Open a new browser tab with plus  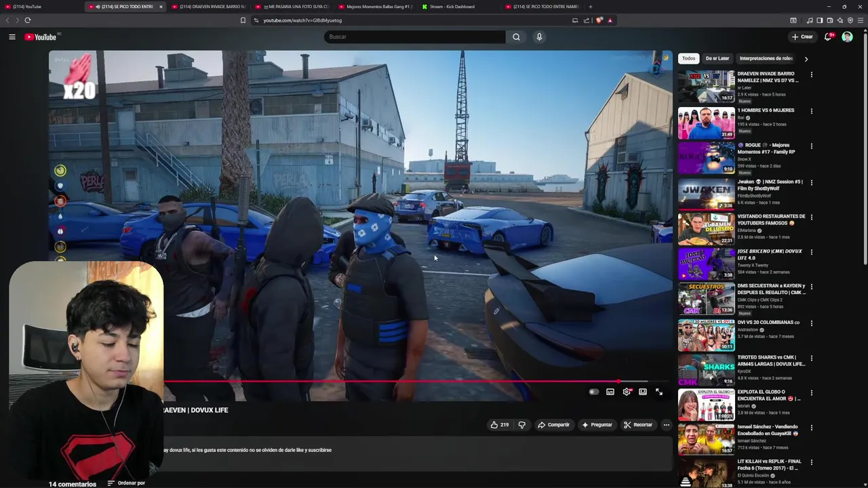tap(591, 7)
